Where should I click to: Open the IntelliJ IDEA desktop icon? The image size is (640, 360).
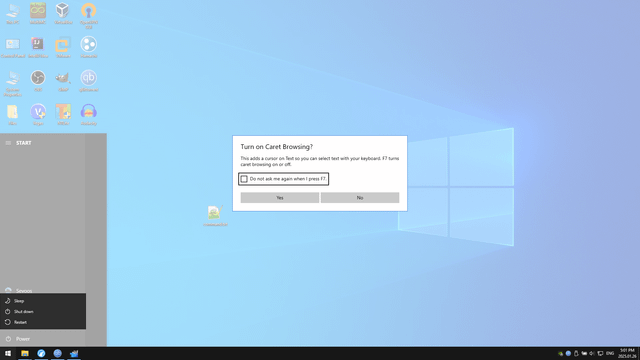coord(38,48)
